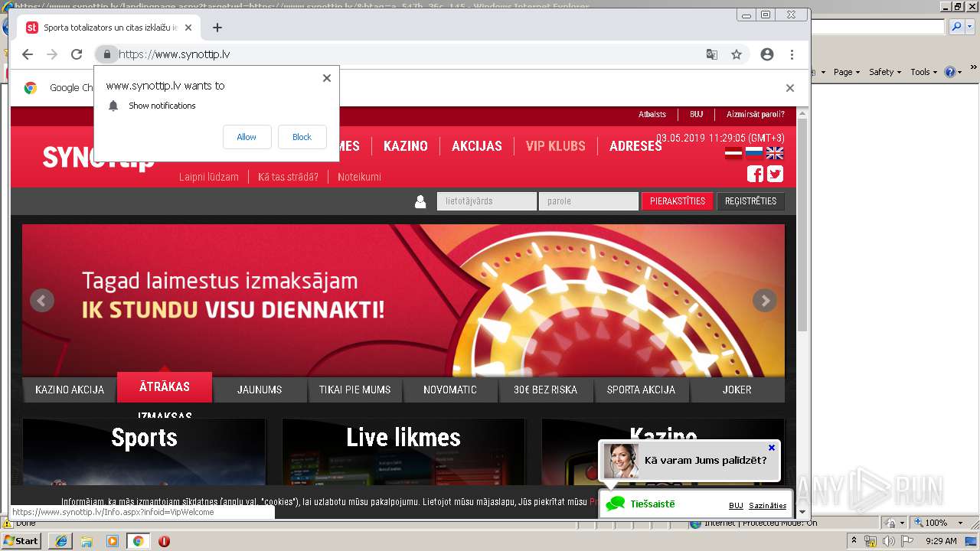Click the Chrome forward arrow

52,54
